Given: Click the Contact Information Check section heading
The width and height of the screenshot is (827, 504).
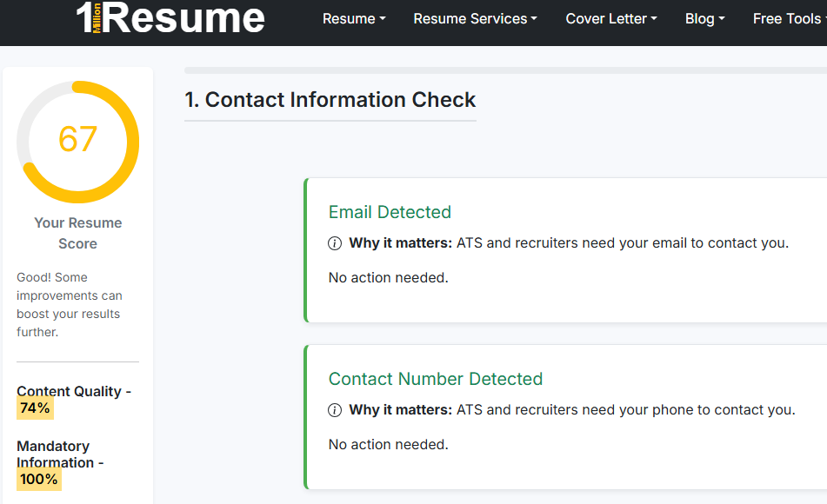Looking at the screenshot, I should (330, 100).
